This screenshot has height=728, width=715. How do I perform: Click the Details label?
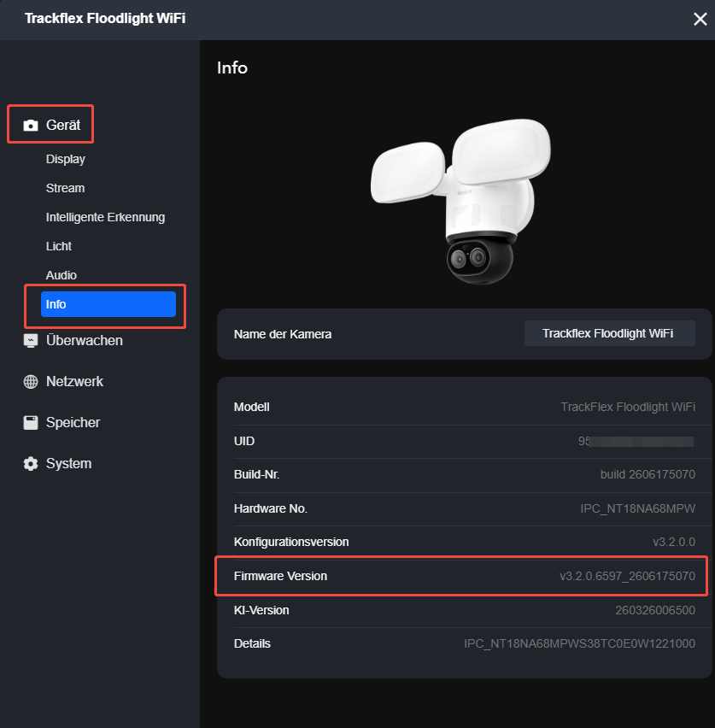[x=252, y=644]
